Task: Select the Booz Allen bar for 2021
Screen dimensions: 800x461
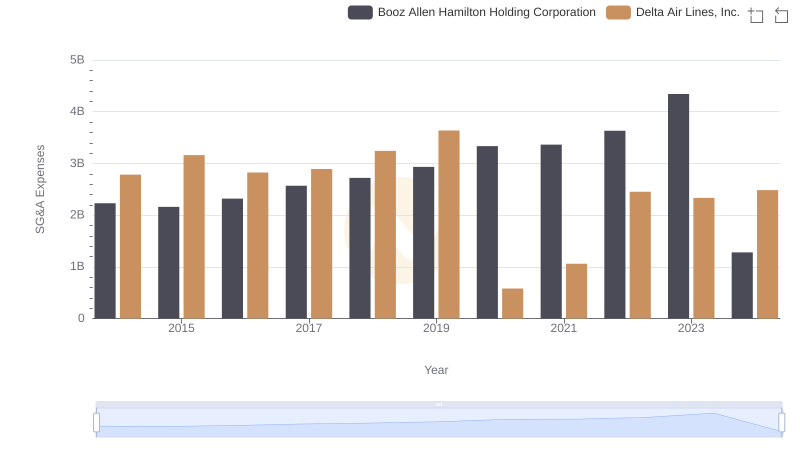Action: (551, 232)
